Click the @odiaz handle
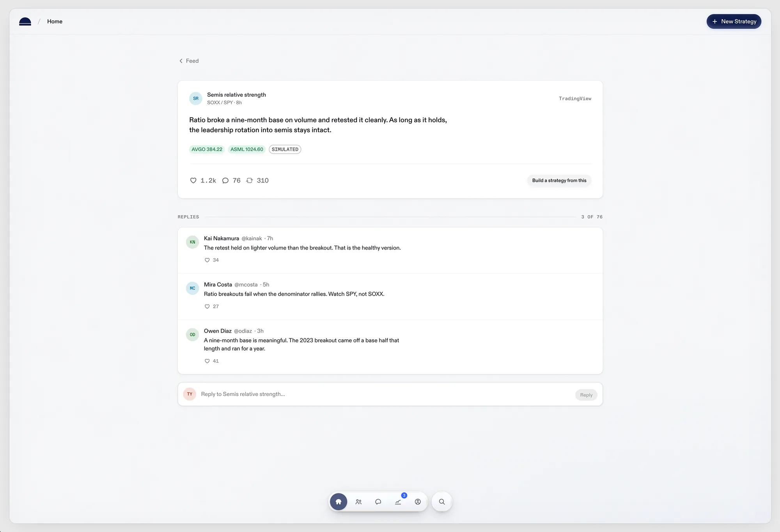 click(243, 331)
